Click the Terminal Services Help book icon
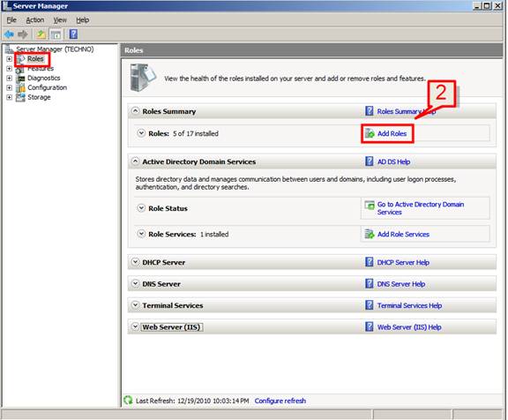Screen dimensions: 508x420 369,305
